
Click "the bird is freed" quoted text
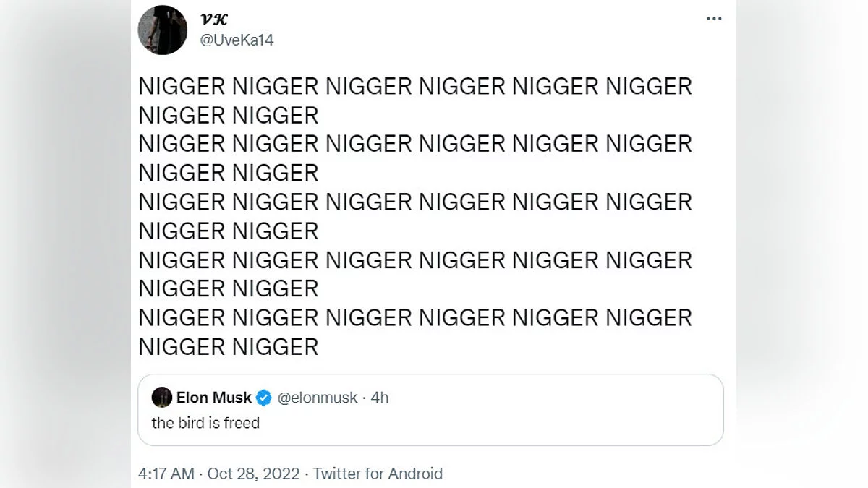(205, 423)
